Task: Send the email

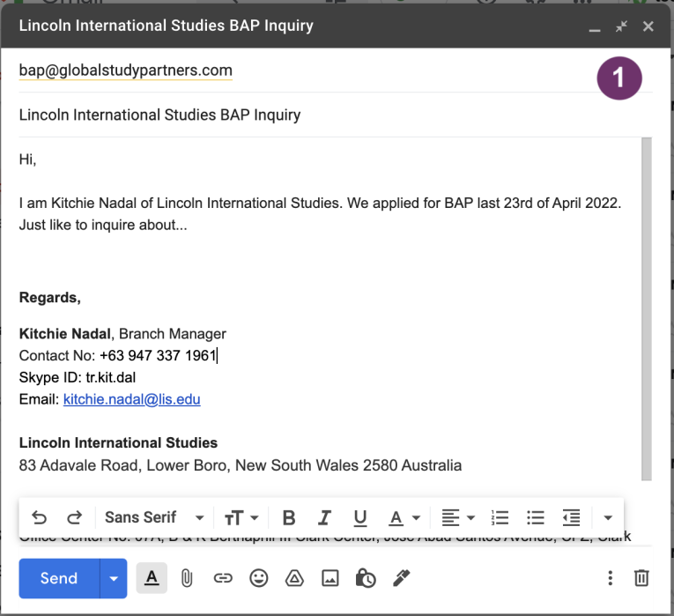Action: pyautogui.click(x=59, y=578)
